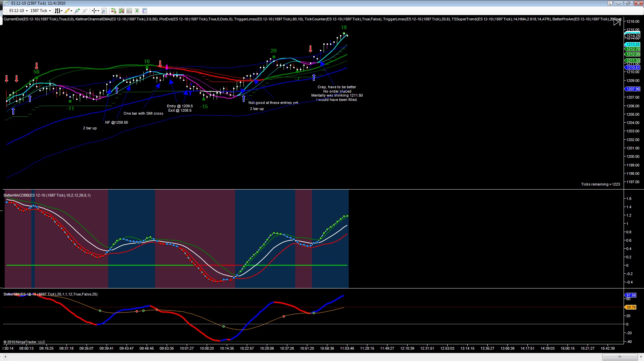Click the toolbar grip handle
Image resolution: width=644 pixels, height=361 pixels.
click(4, 11)
